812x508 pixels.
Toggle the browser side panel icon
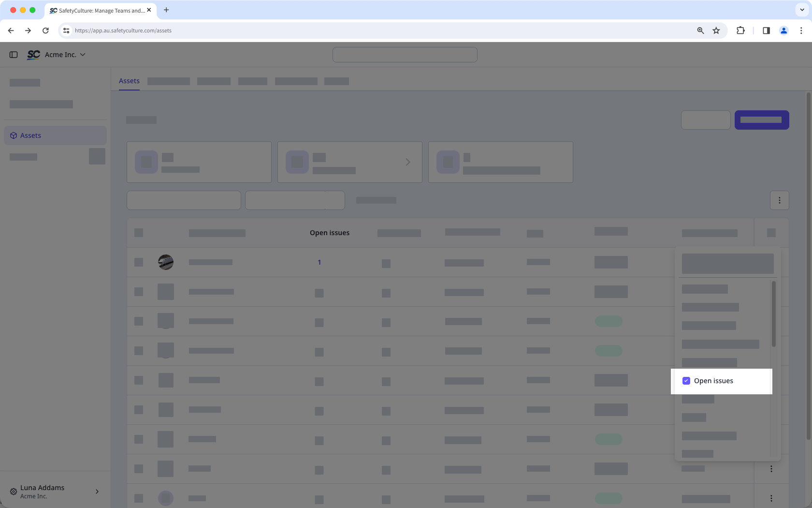point(766,30)
